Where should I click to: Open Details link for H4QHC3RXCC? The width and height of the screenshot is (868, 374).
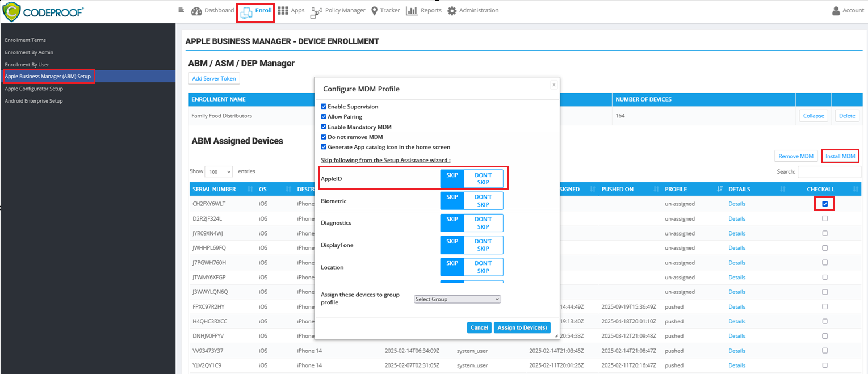[x=737, y=321]
